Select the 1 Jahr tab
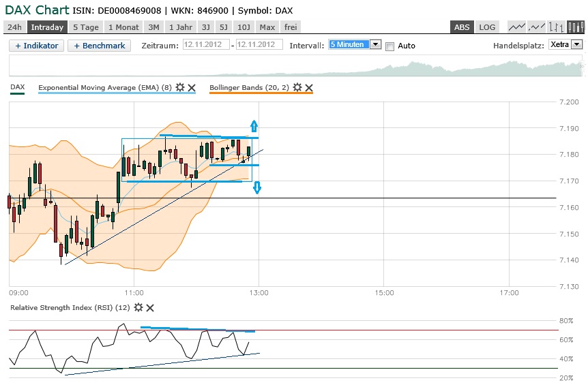The width and height of the screenshot is (588, 387). click(x=180, y=27)
